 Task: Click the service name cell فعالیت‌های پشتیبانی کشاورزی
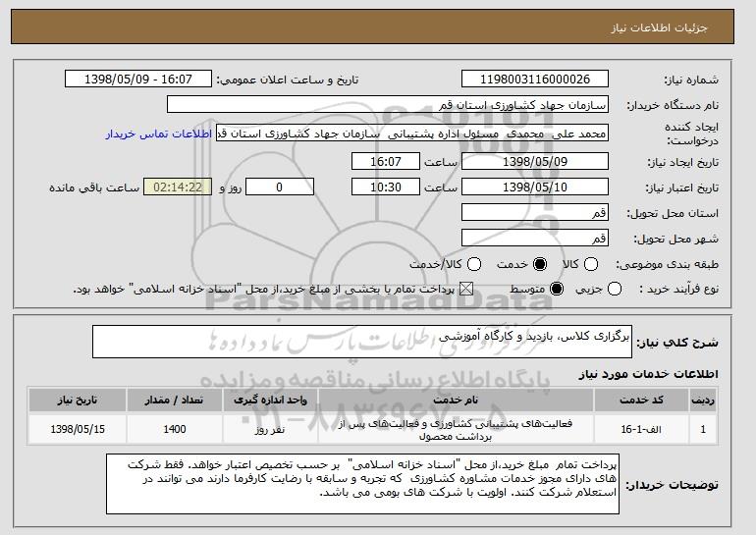(456, 429)
